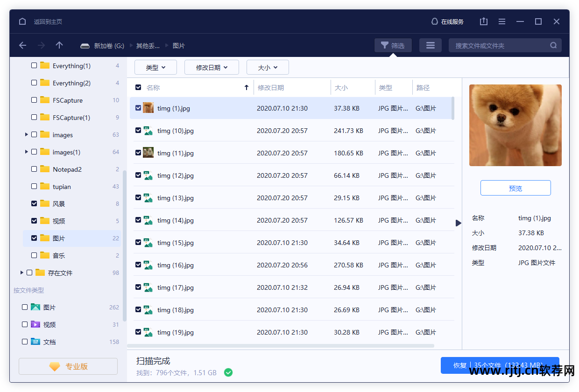Screen dimensions: 579x392
Task: Click the folder icon for FSCapture(1)
Action: pyautogui.click(x=45, y=117)
